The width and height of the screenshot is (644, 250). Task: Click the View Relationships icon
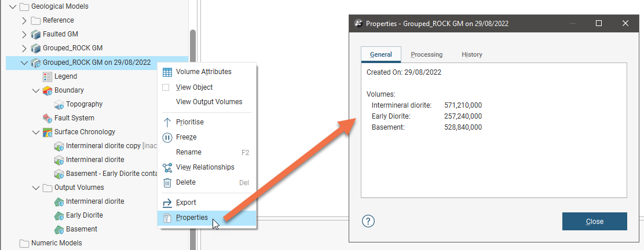pyautogui.click(x=167, y=167)
